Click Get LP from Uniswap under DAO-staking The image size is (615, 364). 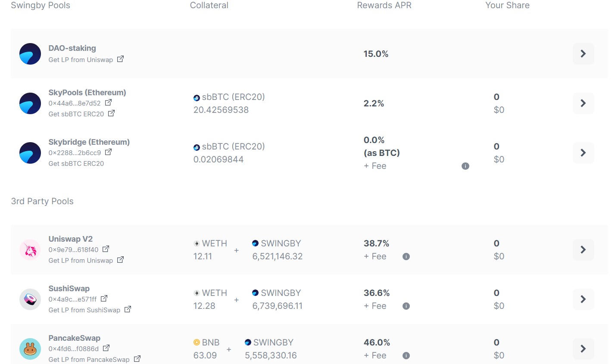point(81,60)
